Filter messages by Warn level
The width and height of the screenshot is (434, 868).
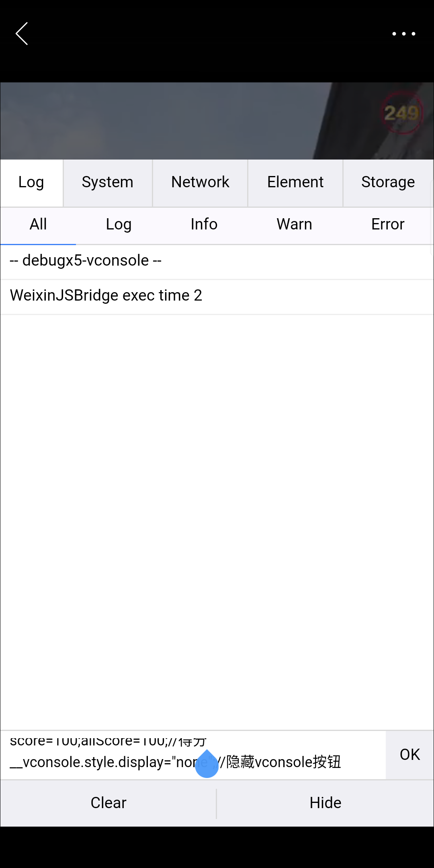[294, 225]
